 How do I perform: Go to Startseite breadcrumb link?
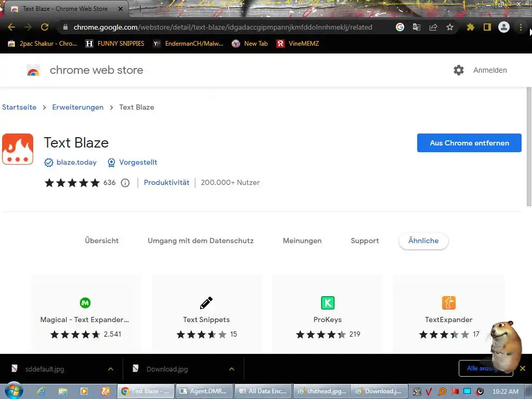(x=19, y=107)
